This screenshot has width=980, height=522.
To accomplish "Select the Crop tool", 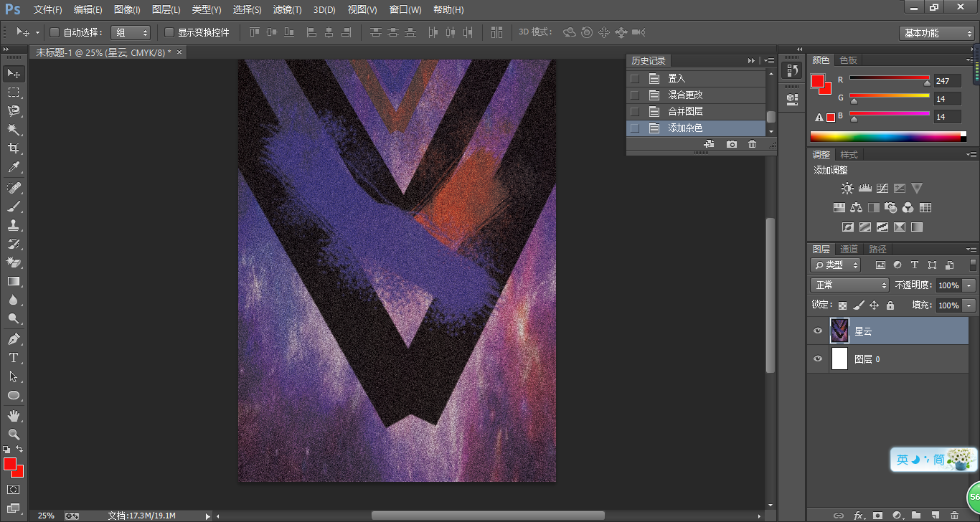I will point(14,148).
